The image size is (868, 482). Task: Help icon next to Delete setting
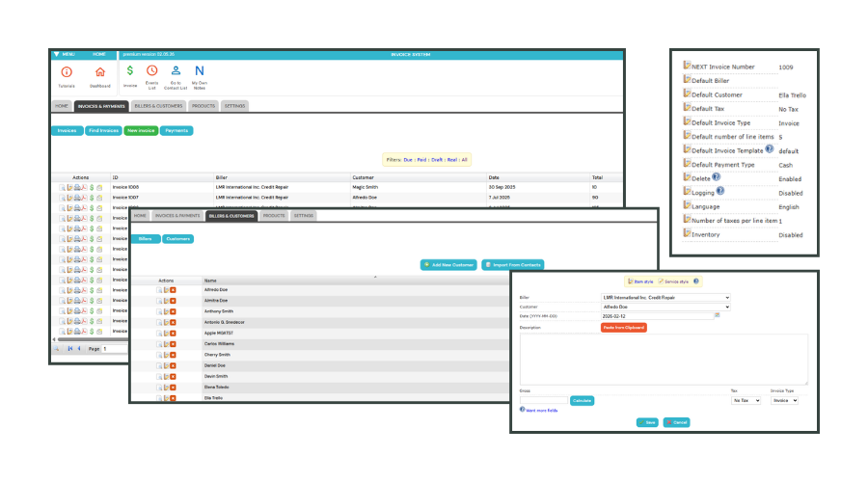(x=717, y=177)
